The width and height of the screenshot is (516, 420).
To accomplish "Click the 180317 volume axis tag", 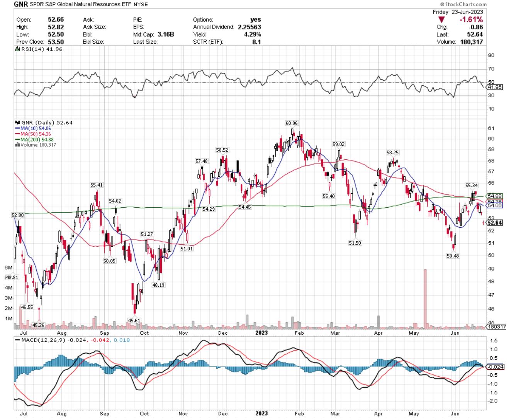I will [496, 327].
